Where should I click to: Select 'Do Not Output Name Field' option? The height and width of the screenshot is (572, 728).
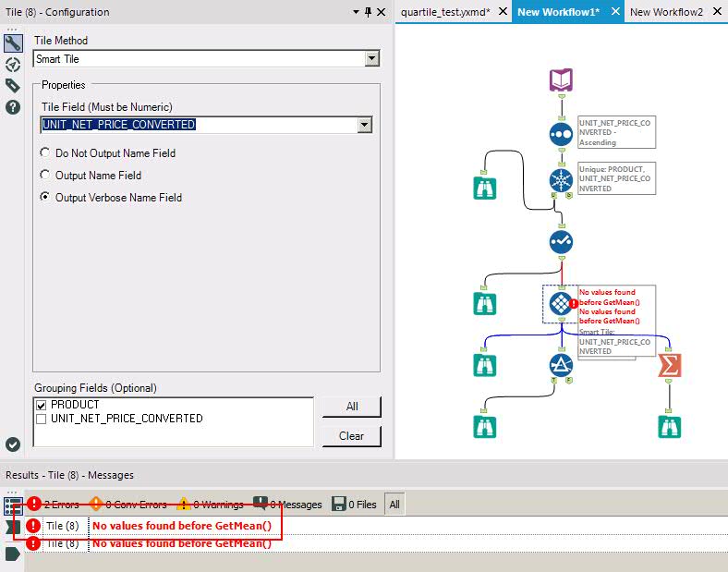(108, 153)
